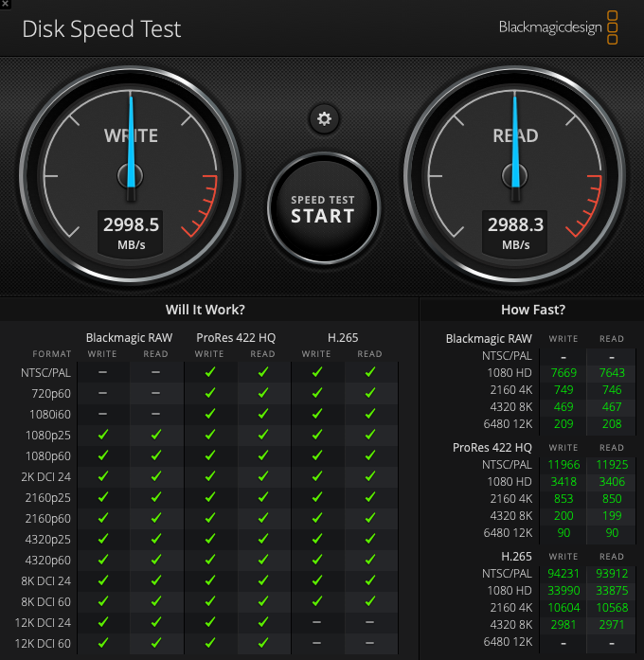Click the NTSC/PAL row label in Will It Work
Image resolution: width=644 pixels, height=660 pixels.
point(45,373)
